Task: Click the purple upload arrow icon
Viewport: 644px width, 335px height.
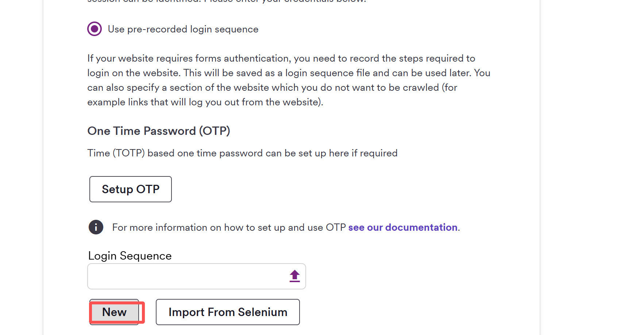Action: [294, 276]
